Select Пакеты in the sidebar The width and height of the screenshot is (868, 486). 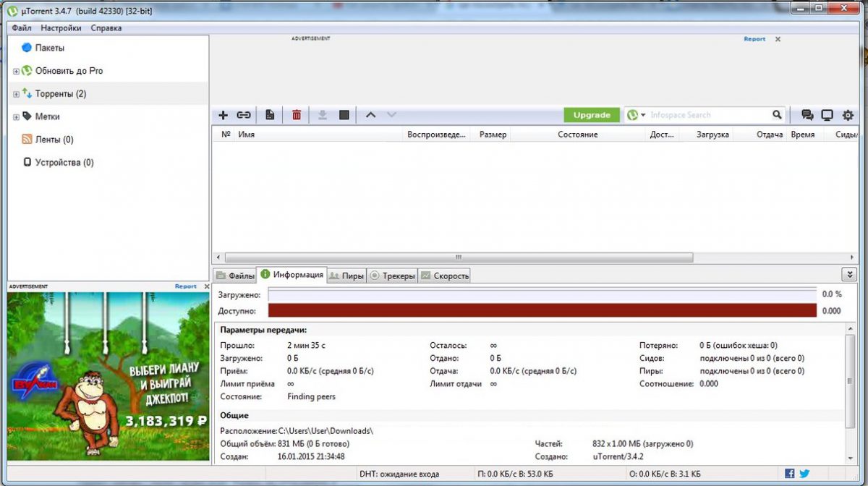(x=50, y=48)
